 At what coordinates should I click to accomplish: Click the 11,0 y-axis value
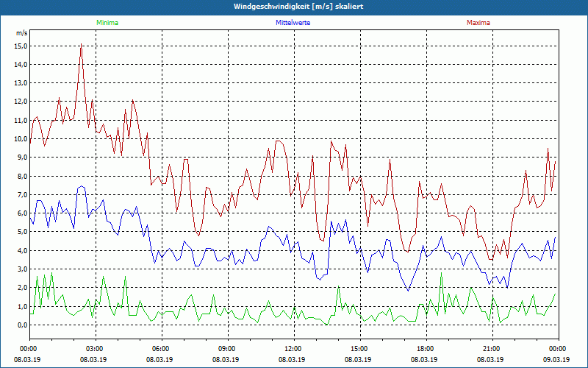[21, 121]
